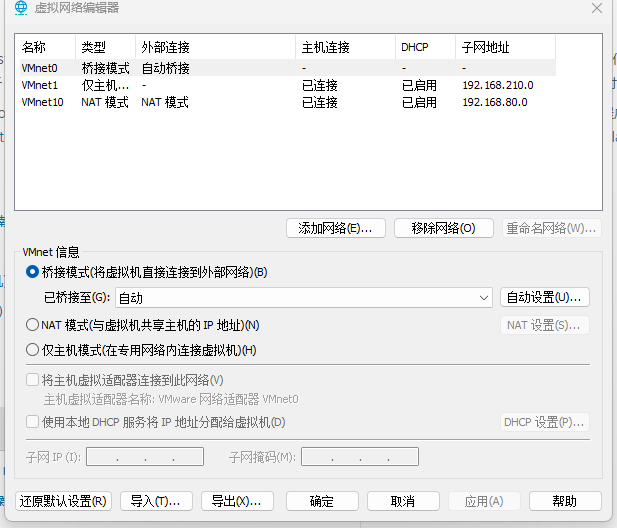Click 自动桥接 cell in VMnet0 row
The height and width of the screenshot is (528, 617).
point(165,68)
